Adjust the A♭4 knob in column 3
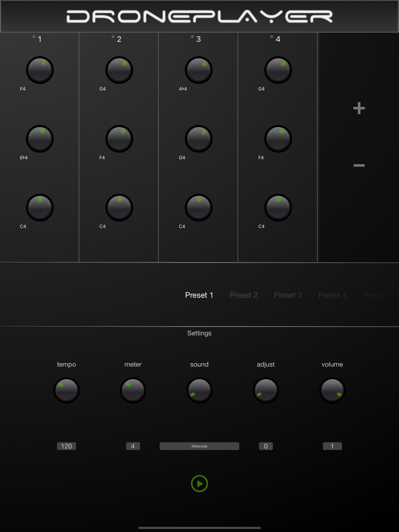Viewport: 399px width, 532px height. (199, 70)
